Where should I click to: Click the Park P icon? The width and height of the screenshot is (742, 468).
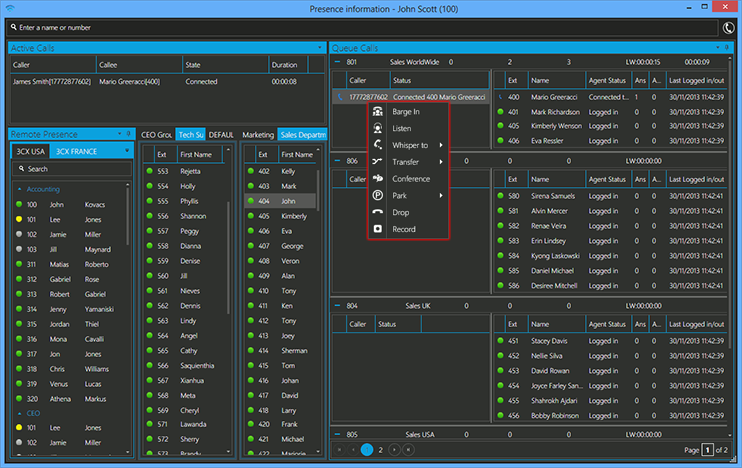click(x=378, y=195)
